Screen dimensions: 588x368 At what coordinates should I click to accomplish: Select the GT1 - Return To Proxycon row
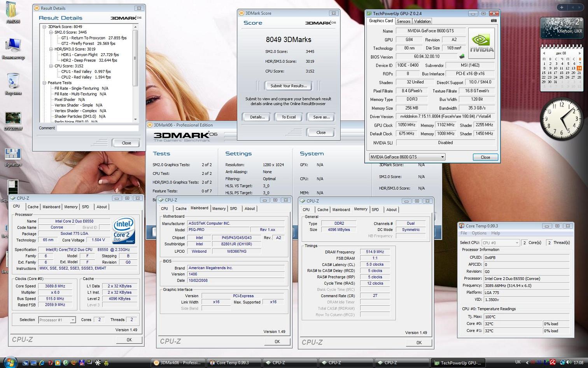[94, 38]
